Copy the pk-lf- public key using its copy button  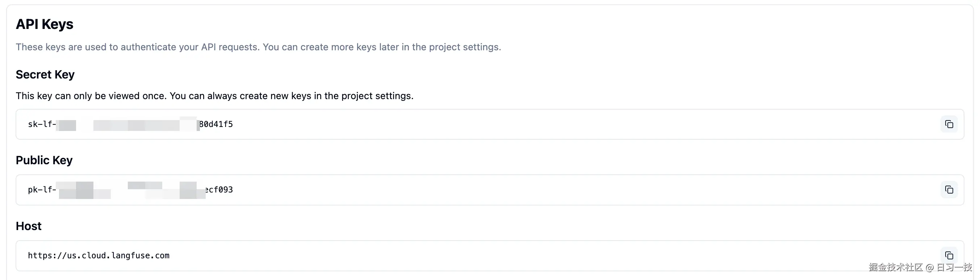(x=949, y=190)
